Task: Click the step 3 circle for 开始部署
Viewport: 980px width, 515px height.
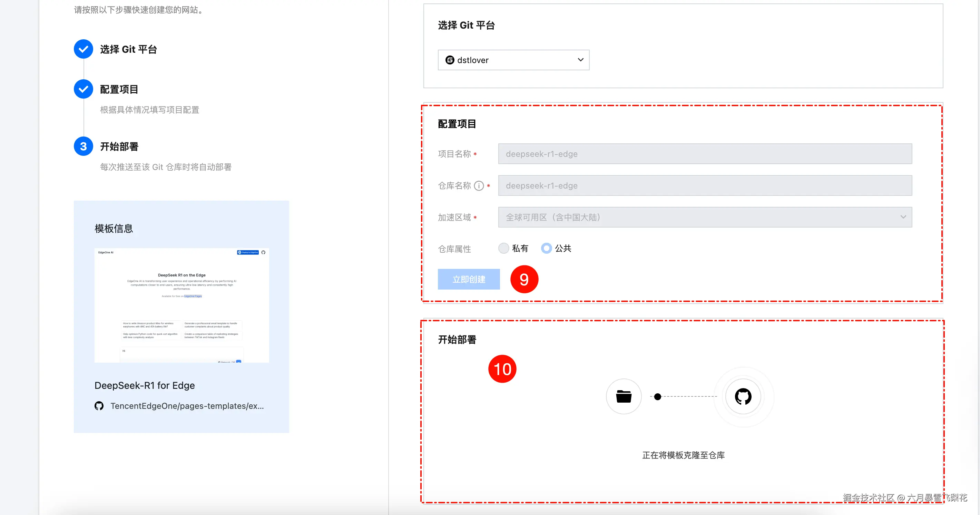Action: point(83,146)
